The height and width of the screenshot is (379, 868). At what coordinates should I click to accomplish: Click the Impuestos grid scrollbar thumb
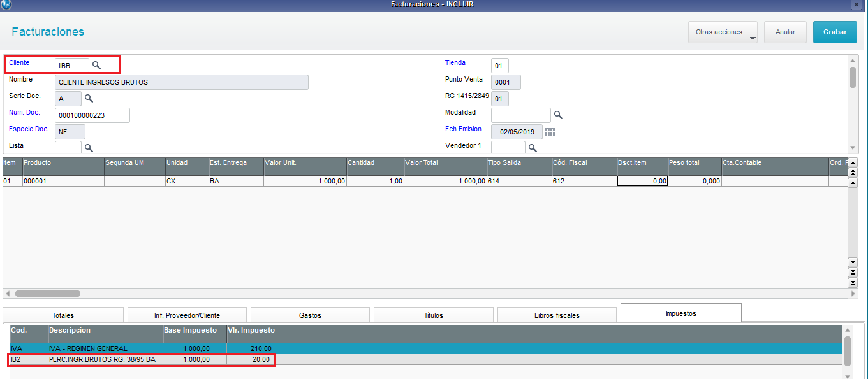848,351
